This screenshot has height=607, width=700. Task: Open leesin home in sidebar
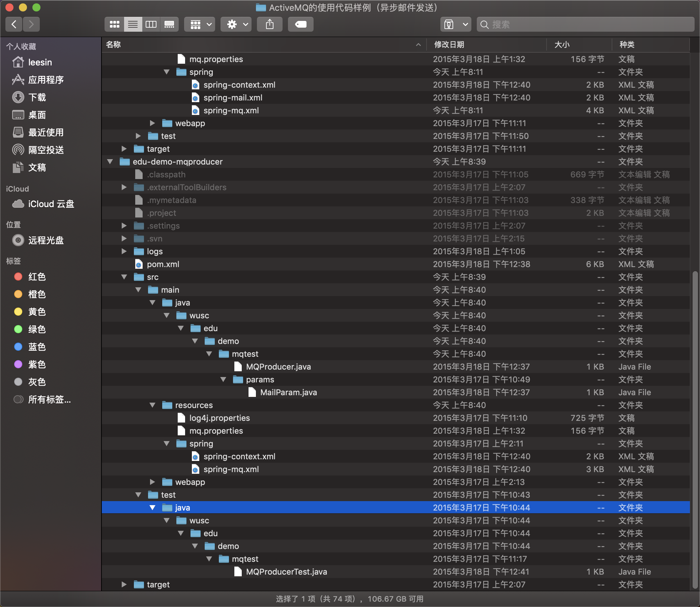click(x=40, y=62)
